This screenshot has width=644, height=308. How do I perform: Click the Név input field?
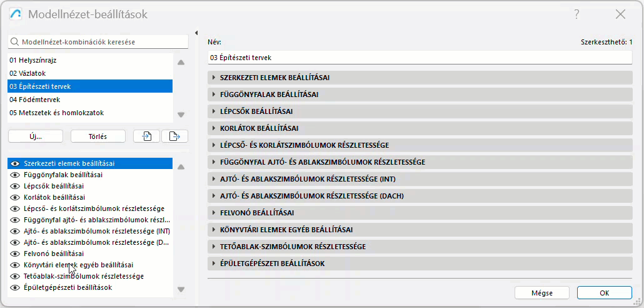click(420, 58)
